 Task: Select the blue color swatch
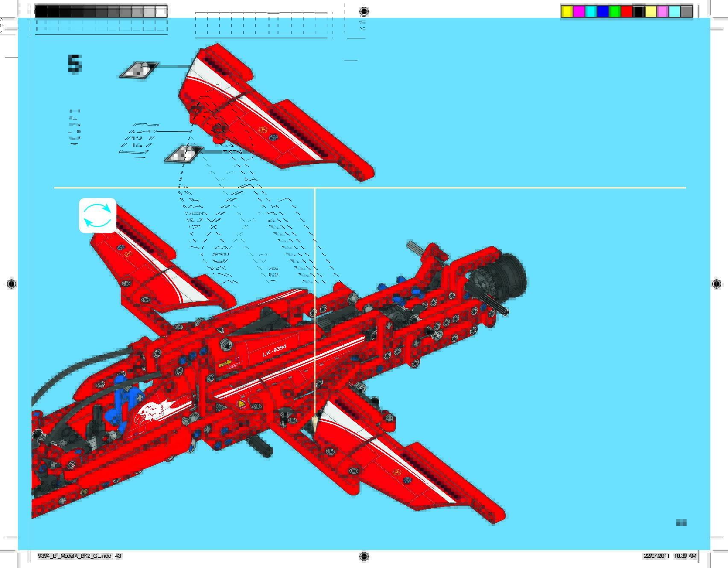[x=602, y=12]
